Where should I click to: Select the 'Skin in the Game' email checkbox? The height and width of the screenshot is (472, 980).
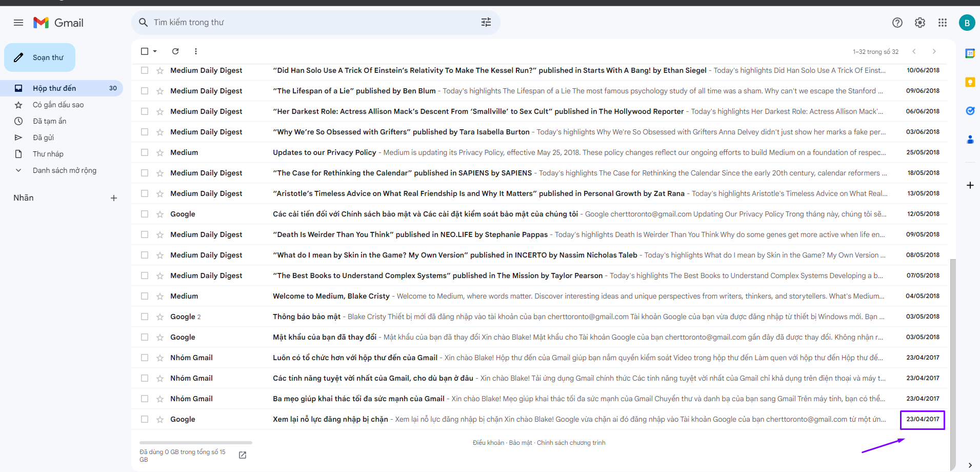(x=145, y=255)
